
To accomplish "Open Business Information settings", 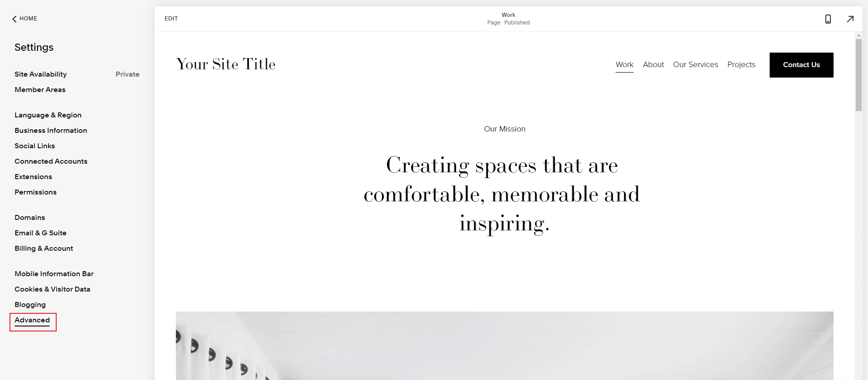I will tap(51, 131).
